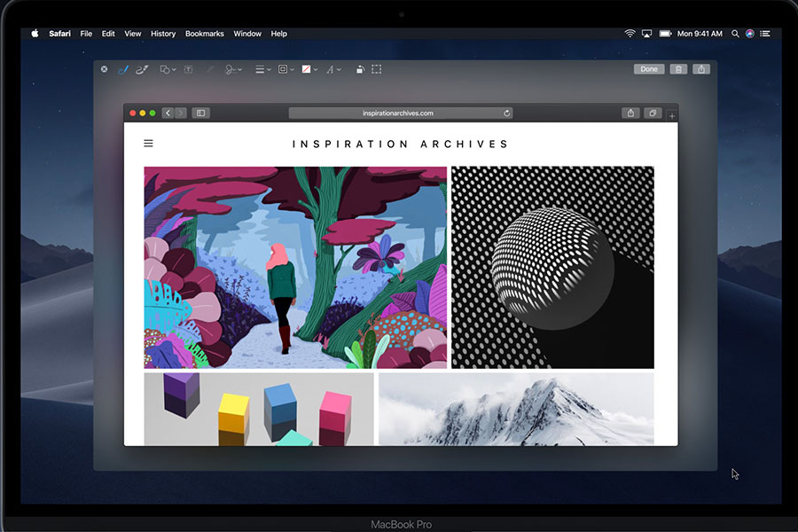The width and height of the screenshot is (798, 532).
Task: Open the View menu
Action: [x=133, y=34]
